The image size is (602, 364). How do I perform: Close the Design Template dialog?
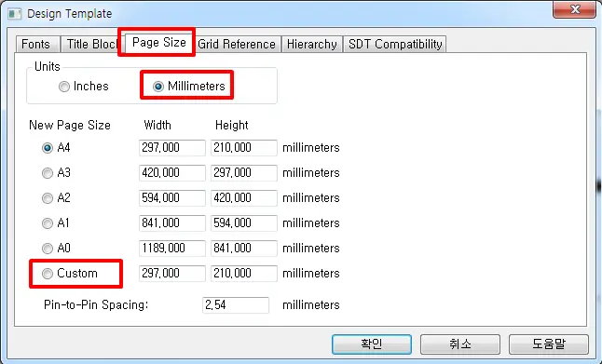coord(574,9)
